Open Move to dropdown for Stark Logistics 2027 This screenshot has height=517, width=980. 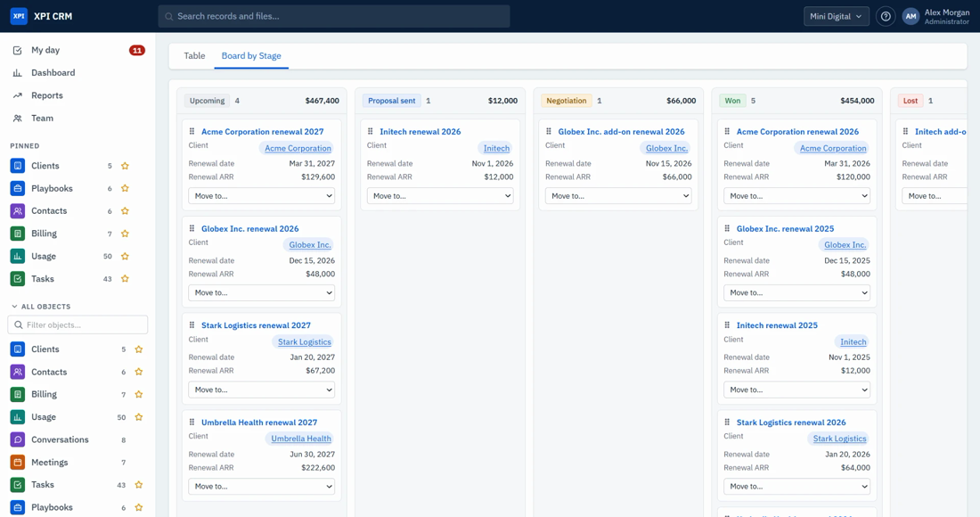point(261,390)
